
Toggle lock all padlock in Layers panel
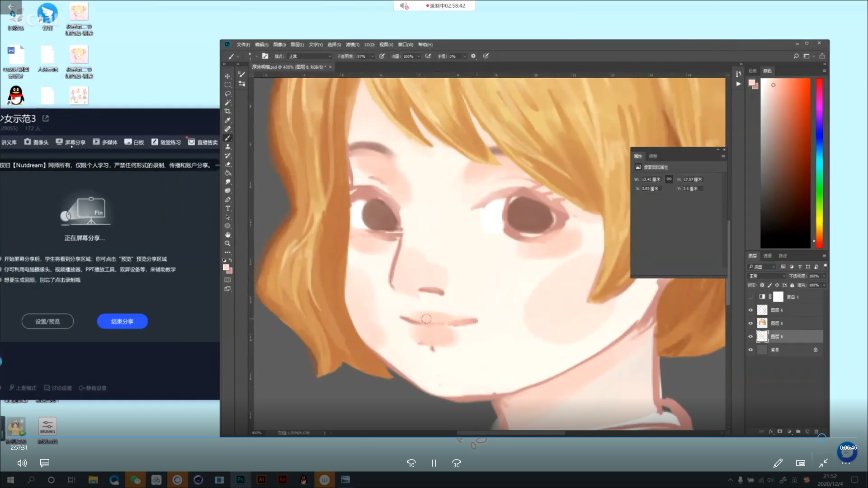click(792, 285)
